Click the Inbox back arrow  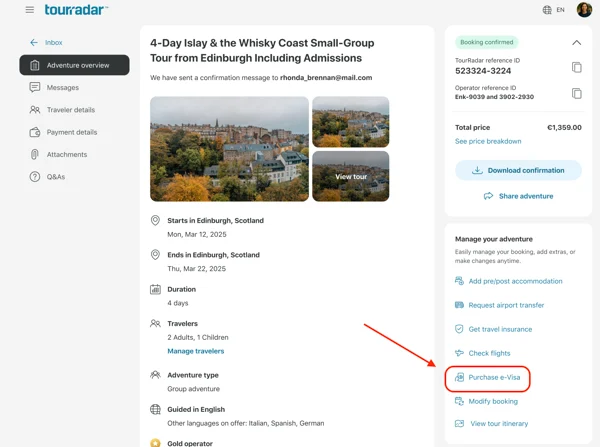pyautogui.click(x=34, y=42)
